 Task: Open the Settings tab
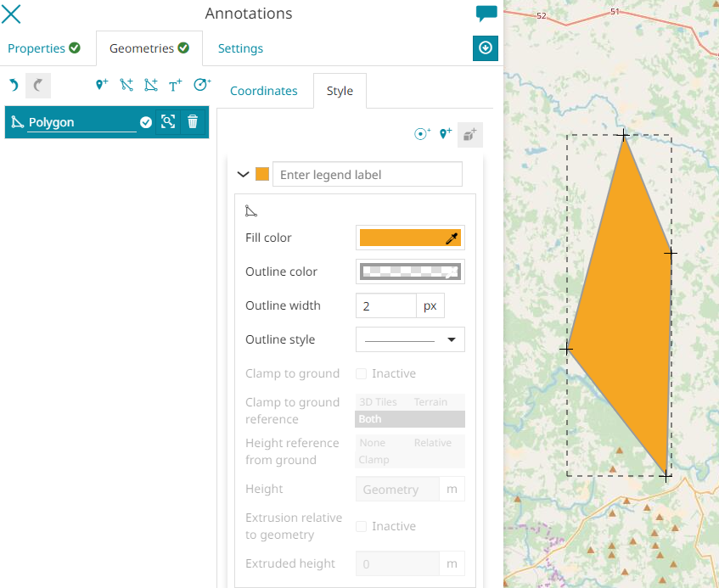(240, 48)
